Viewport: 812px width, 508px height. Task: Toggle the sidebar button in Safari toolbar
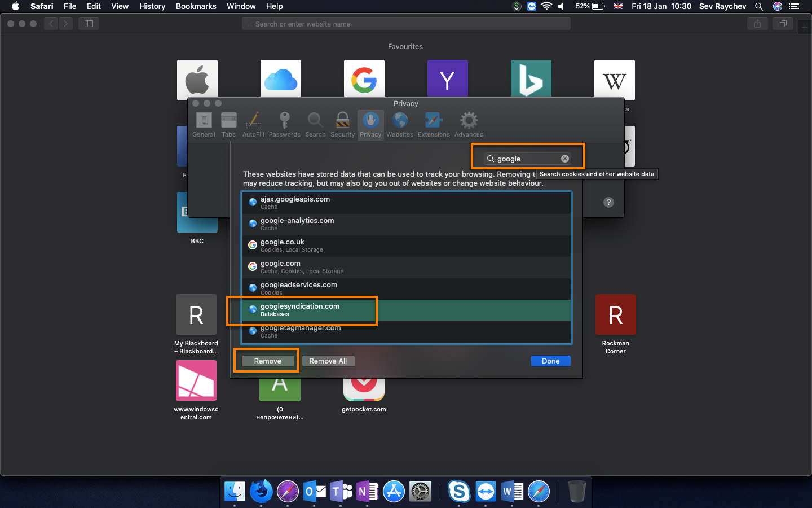pos(89,24)
